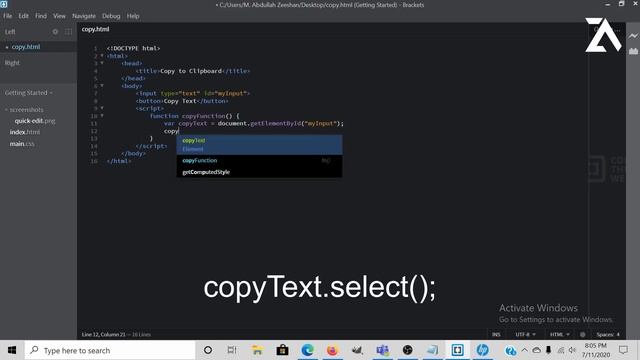640x360 pixels.
Task: Open OBS Studio taskbar icon
Action: point(407,350)
